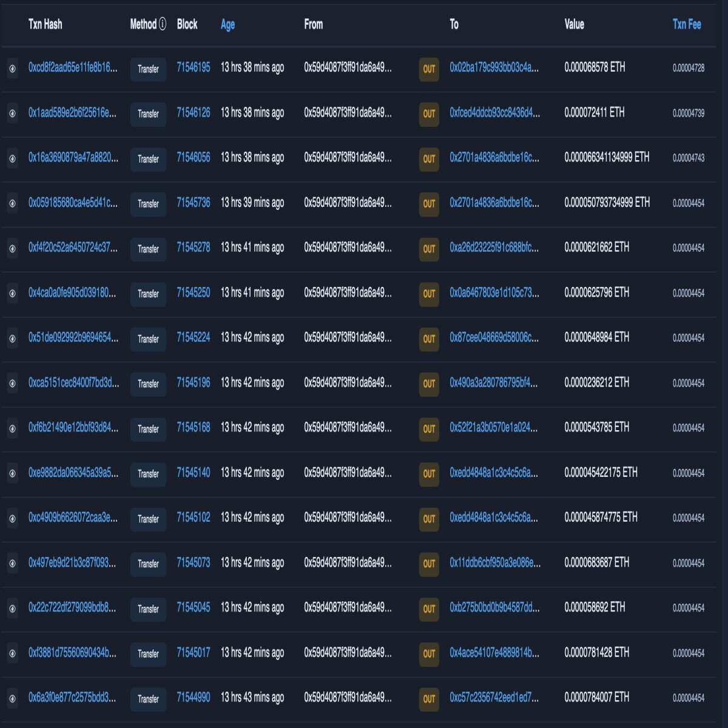Toggle the Txn Fee column header

(687, 24)
